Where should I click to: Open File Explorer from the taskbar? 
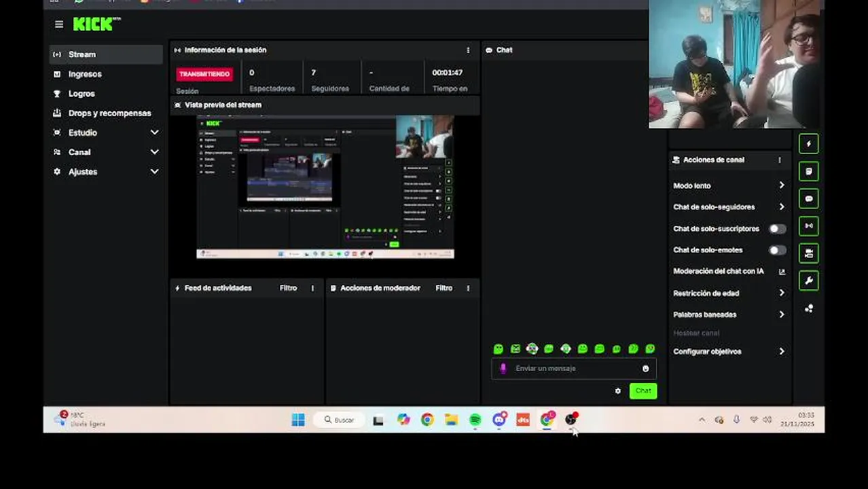(452, 420)
